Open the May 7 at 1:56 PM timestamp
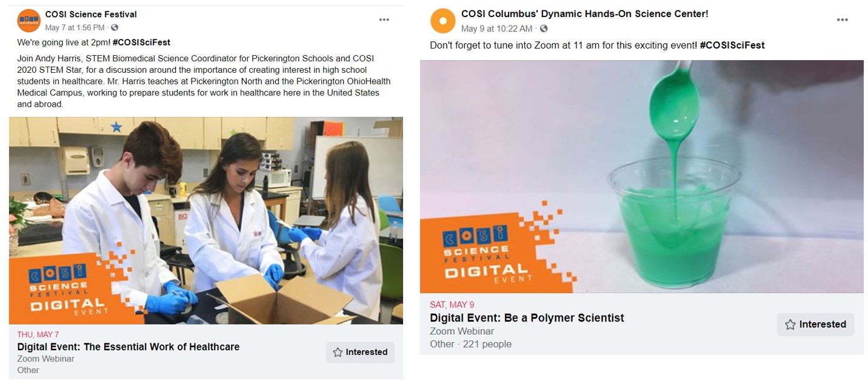The image size is (868, 384). (75, 27)
